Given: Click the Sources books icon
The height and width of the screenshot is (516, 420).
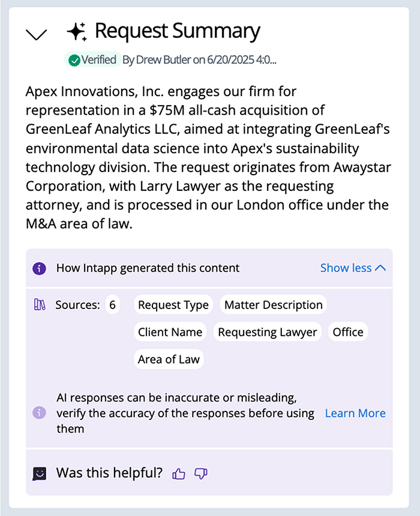Looking at the screenshot, I should coord(40,305).
